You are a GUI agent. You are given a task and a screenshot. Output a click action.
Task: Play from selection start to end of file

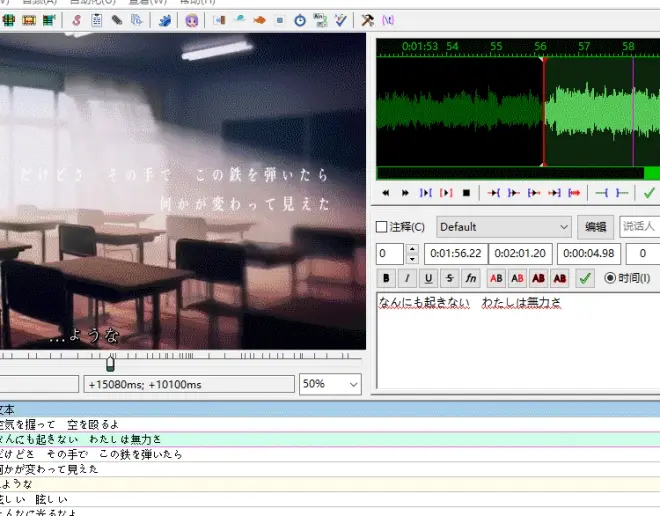pyautogui.click(x=574, y=193)
